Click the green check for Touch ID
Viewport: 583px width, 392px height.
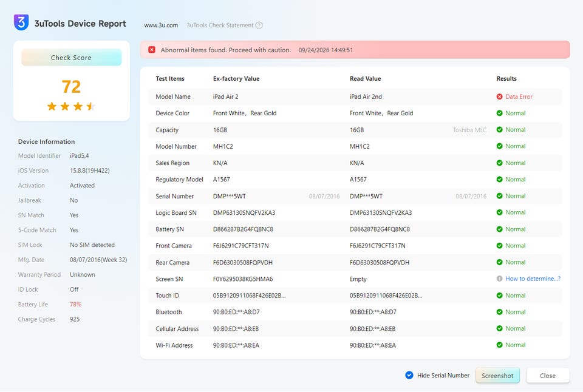click(499, 296)
